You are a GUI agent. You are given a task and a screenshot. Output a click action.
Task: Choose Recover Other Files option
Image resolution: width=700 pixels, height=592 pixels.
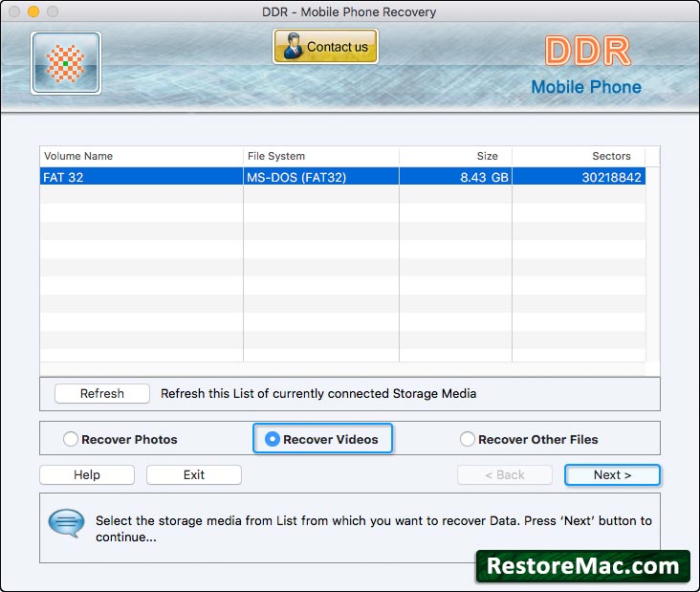(x=529, y=439)
